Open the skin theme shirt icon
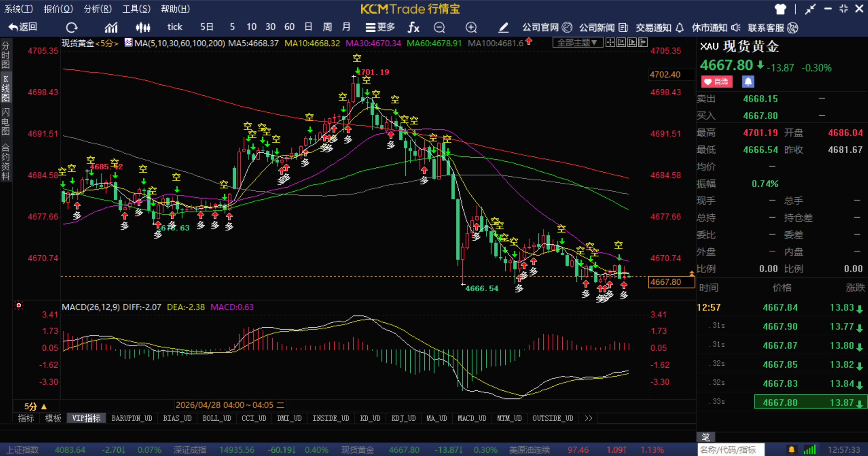Screen dimensions: 868x456 coord(780,9)
